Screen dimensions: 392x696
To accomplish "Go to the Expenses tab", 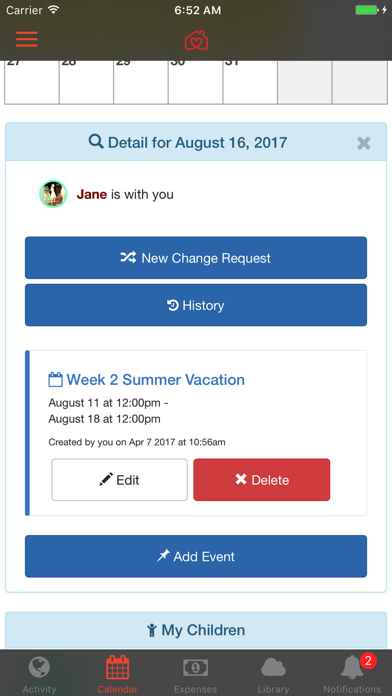I will tap(196, 674).
